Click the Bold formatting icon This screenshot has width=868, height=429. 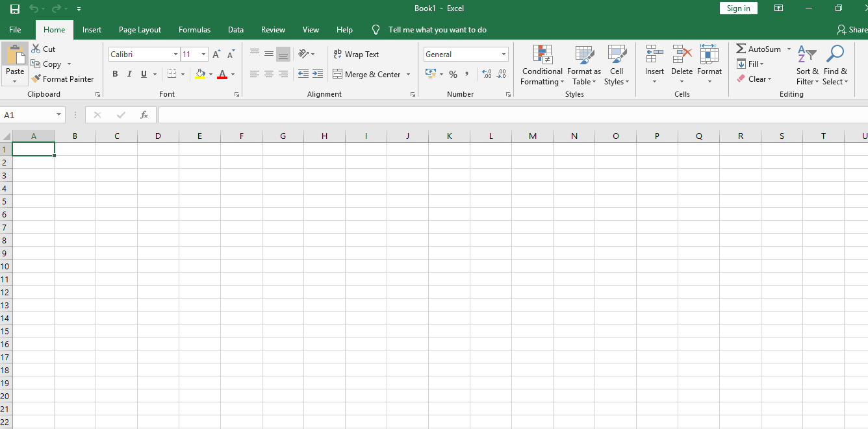[115, 74]
